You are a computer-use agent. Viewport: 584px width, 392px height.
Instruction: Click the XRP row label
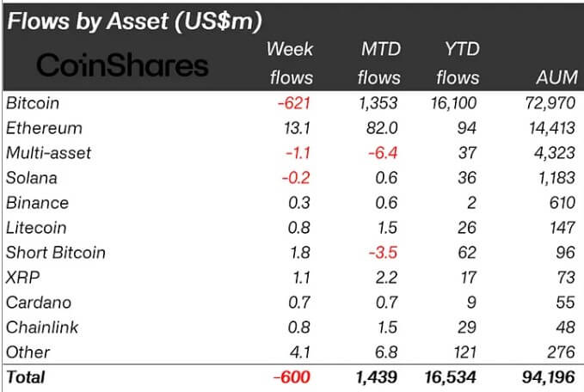tap(22, 278)
